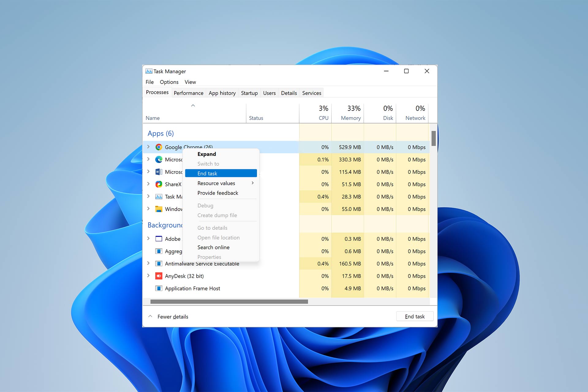Click the Task Manager process row icon

click(x=159, y=197)
